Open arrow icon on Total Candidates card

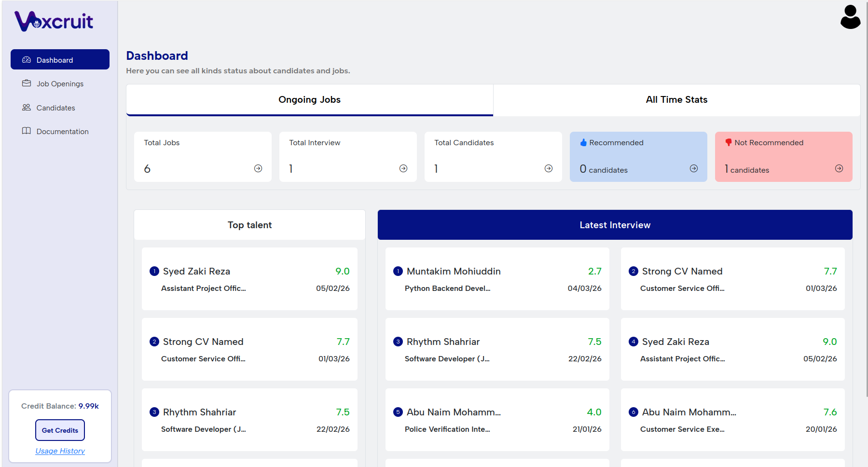(549, 168)
